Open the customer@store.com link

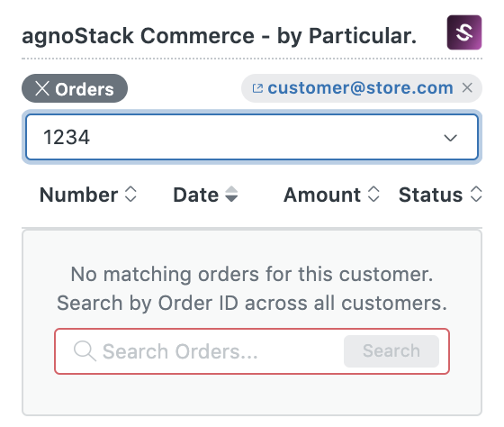[x=360, y=88]
